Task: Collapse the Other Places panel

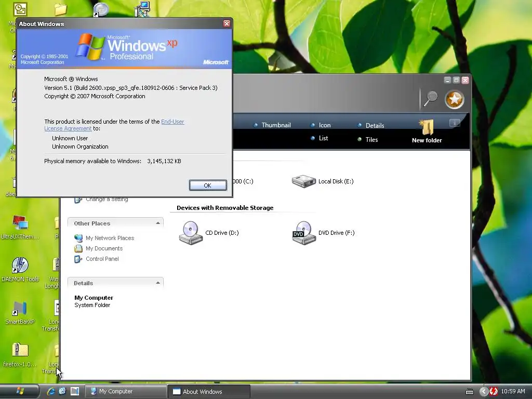Action: tap(158, 223)
